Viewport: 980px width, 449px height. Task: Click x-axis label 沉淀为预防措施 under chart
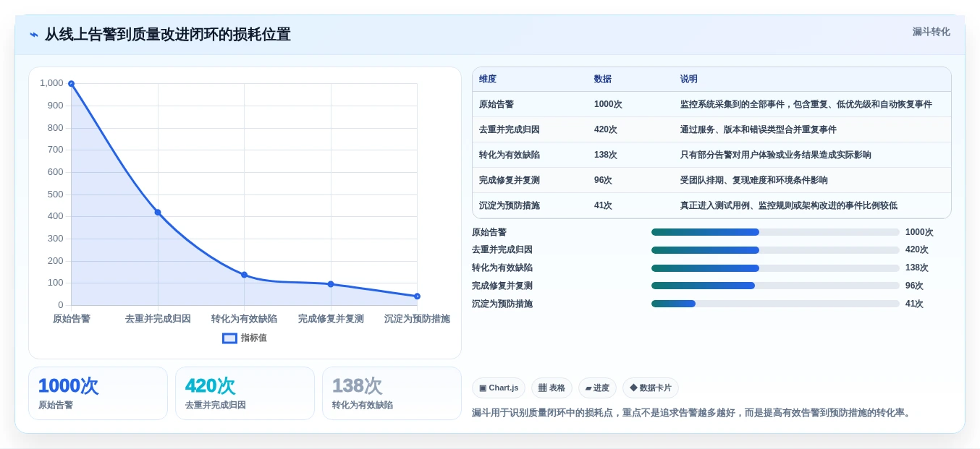(417, 319)
